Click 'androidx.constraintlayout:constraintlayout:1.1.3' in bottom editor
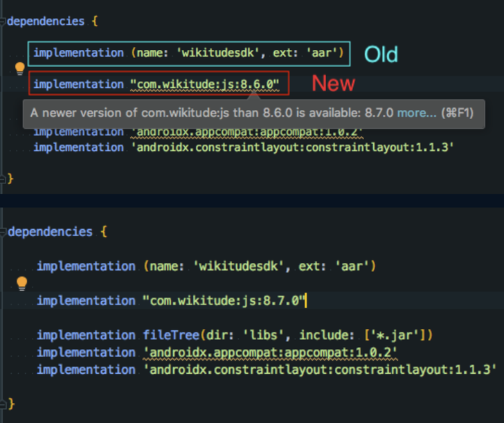504x423 pixels. click(320, 370)
